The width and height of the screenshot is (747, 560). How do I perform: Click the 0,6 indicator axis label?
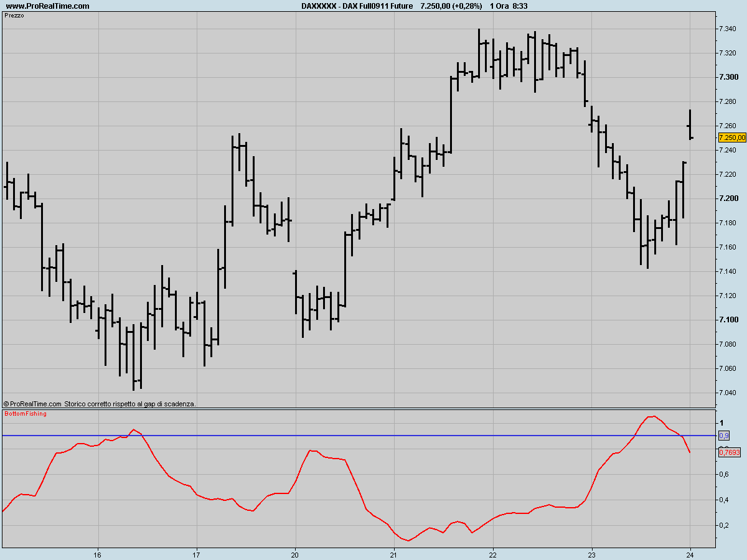(x=723, y=474)
